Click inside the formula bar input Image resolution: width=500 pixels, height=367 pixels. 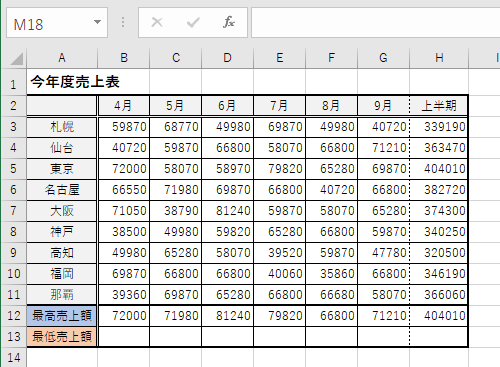coord(376,23)
